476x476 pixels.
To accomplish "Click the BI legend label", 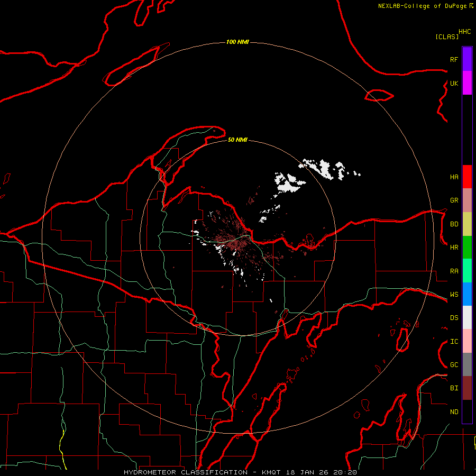I will tap(454, 388).
